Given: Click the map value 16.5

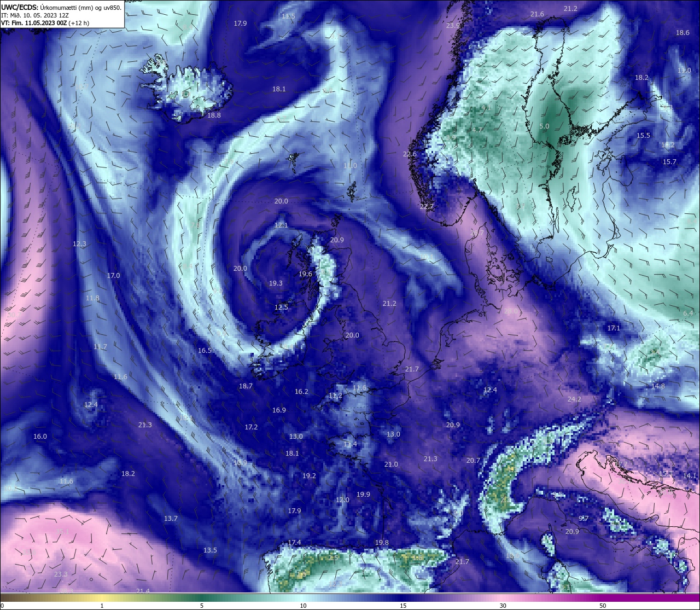Looking at the screenshot, I should coord(205,350).
